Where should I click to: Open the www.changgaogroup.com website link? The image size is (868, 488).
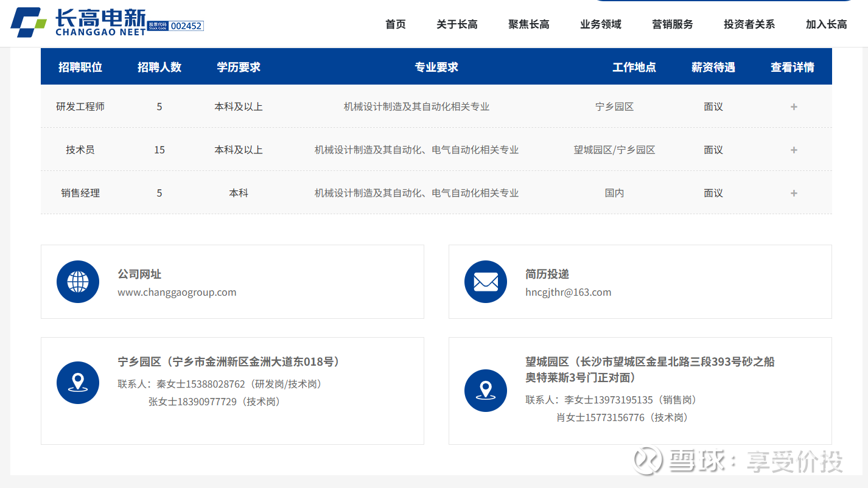[x=177, y=292]
